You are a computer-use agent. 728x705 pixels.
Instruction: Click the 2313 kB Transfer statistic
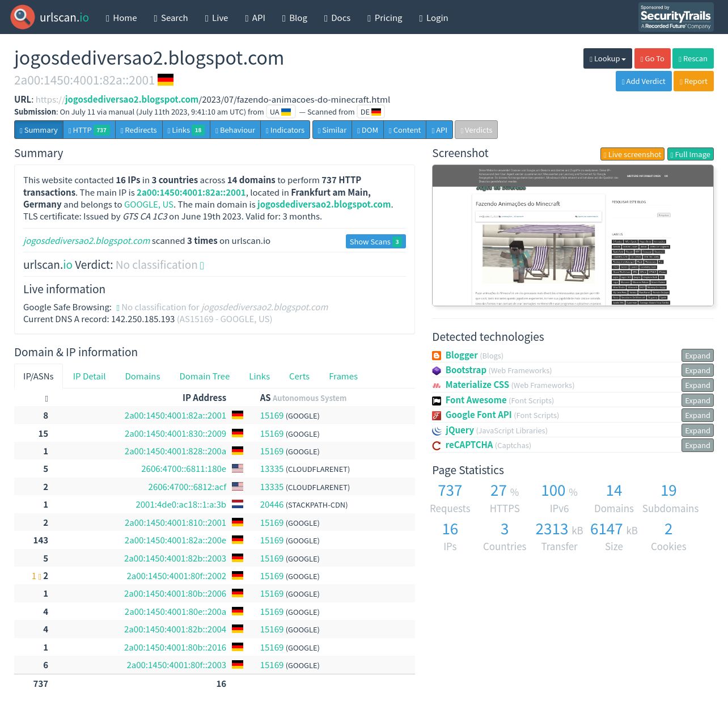tap(559, 537)
